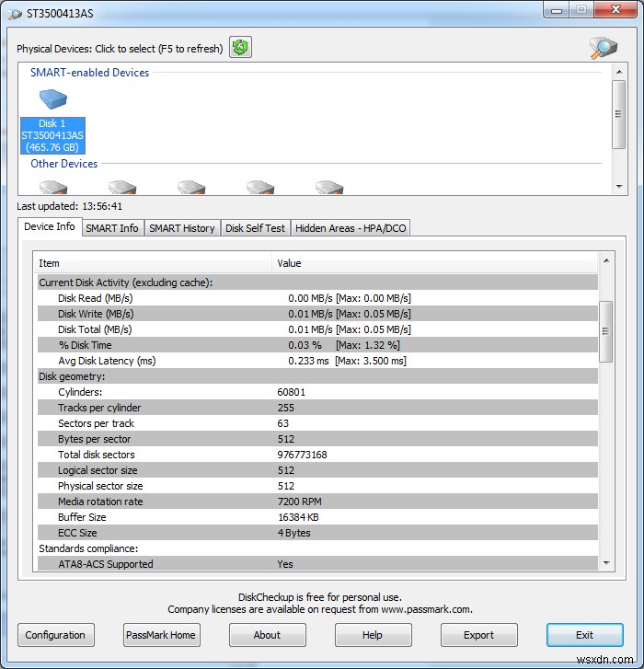Screen dimensions: 644x669
Task: Click the Export button
Action: click(x=478, y=635)
